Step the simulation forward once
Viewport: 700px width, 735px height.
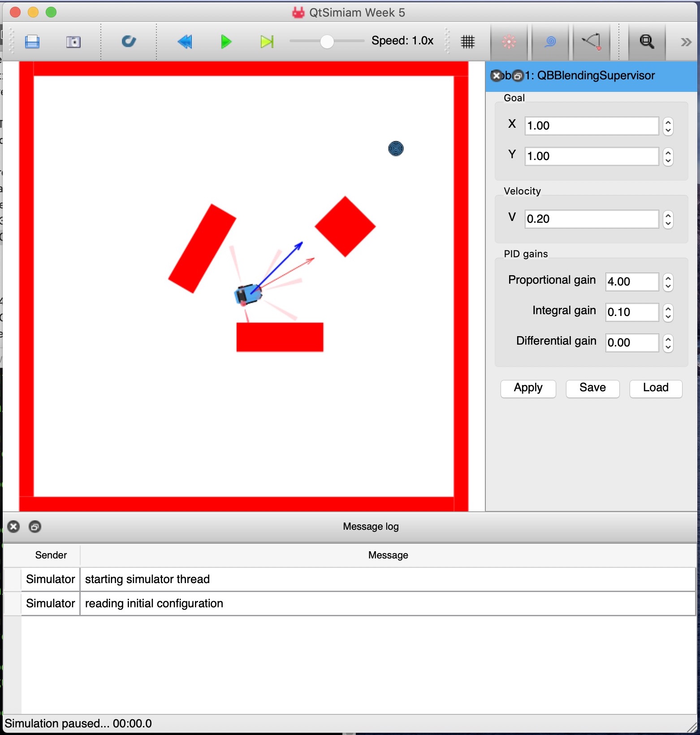coord(267,42)
